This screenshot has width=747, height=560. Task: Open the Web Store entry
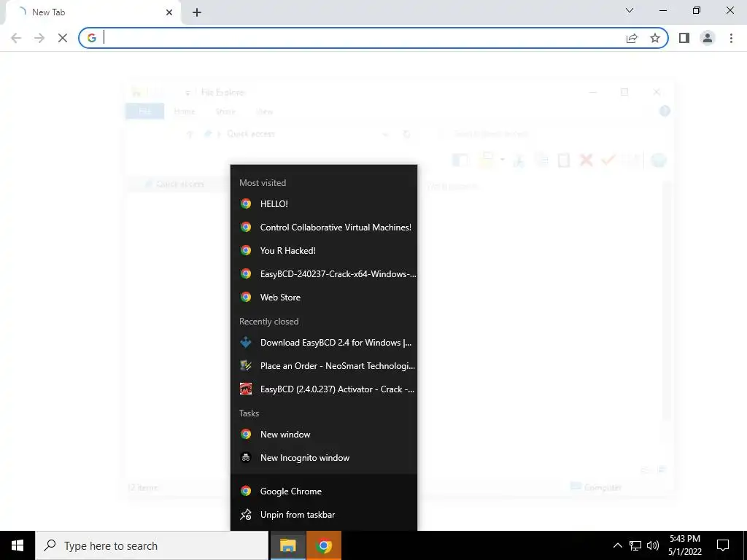323,297
